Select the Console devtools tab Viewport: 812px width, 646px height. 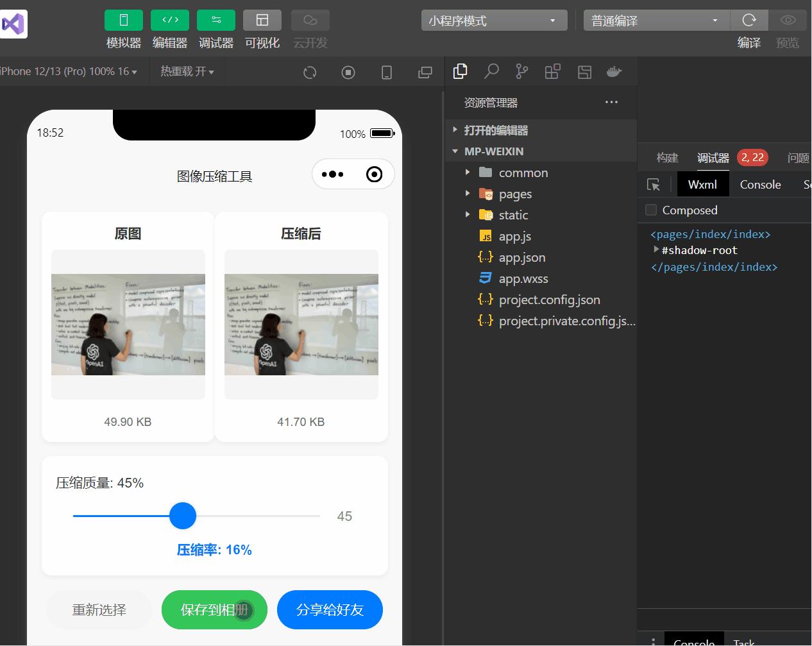tap(760, 185)
